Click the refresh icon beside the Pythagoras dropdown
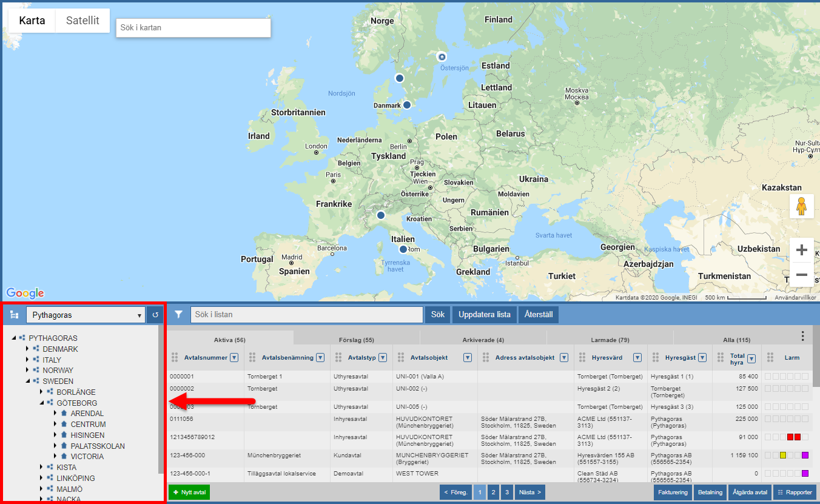The width and height of the screenshot is (820, 504). click(155, 315)
